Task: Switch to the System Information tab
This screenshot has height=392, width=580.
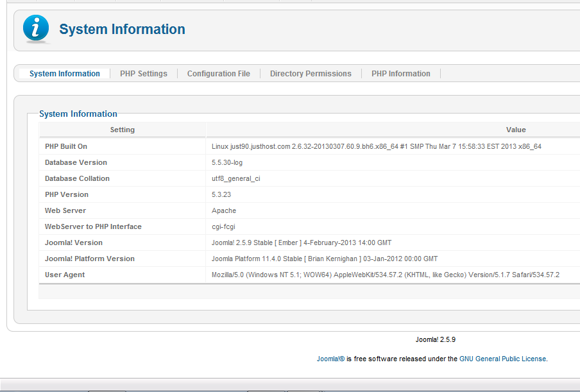Action: (64, 74)
